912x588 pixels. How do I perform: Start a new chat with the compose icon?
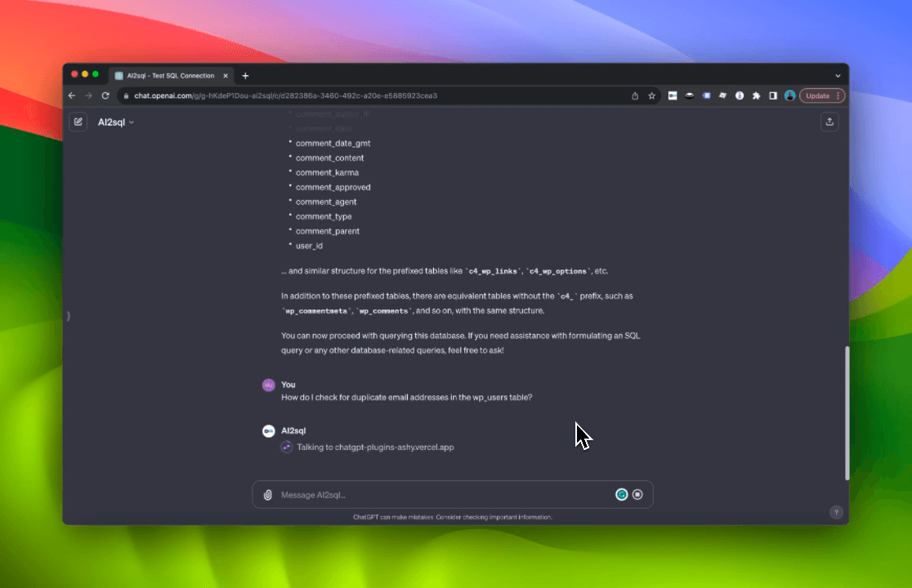(x=78, y=122)
